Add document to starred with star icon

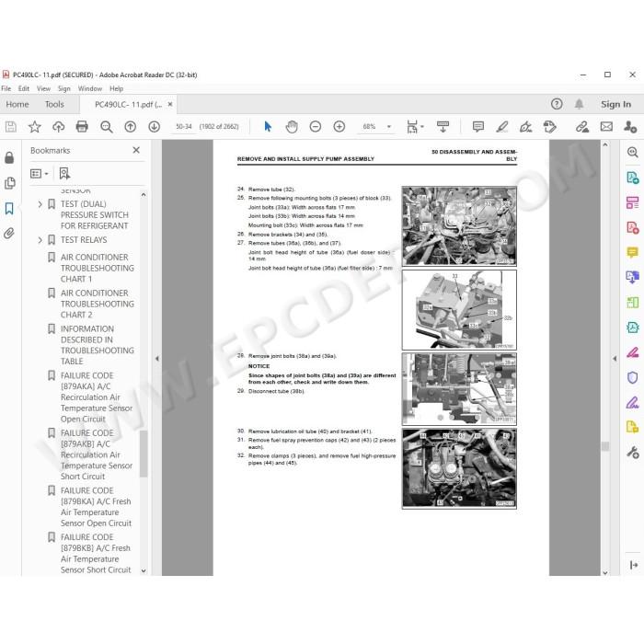click(35, 127)
